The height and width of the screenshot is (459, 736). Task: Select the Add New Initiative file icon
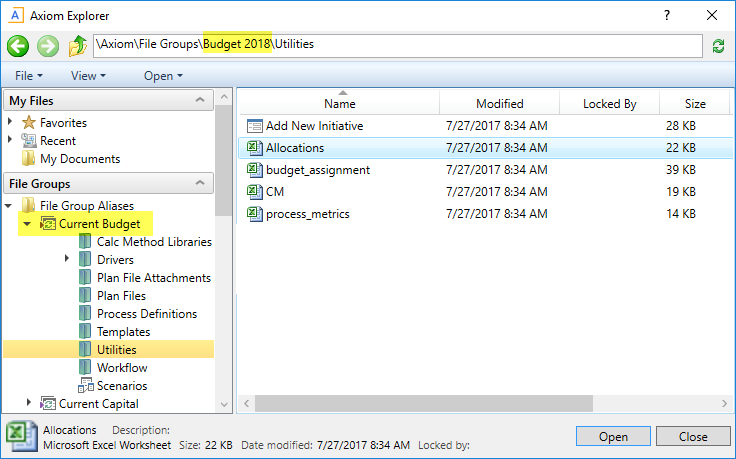point(254,126)
